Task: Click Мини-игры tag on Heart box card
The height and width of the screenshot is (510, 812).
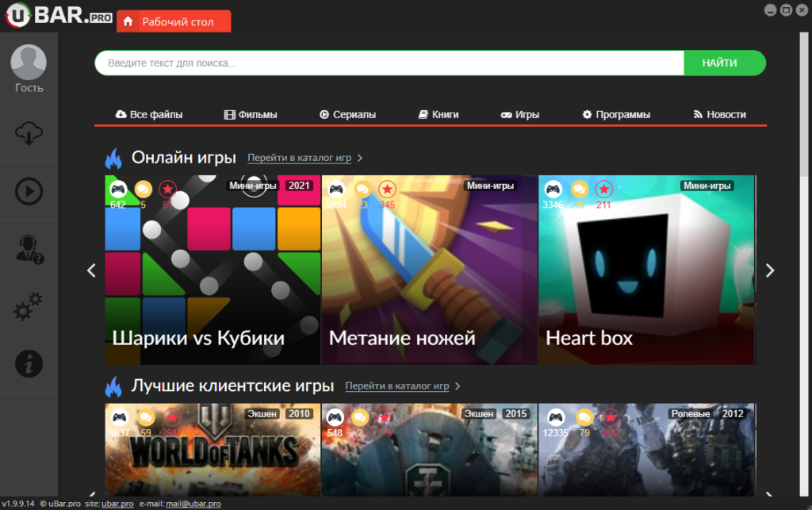Action: (x=707, y=186)
